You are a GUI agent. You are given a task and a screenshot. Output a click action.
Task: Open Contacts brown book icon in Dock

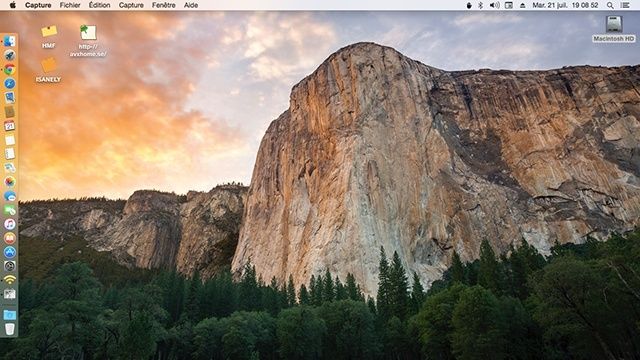[x=9, y=111]
